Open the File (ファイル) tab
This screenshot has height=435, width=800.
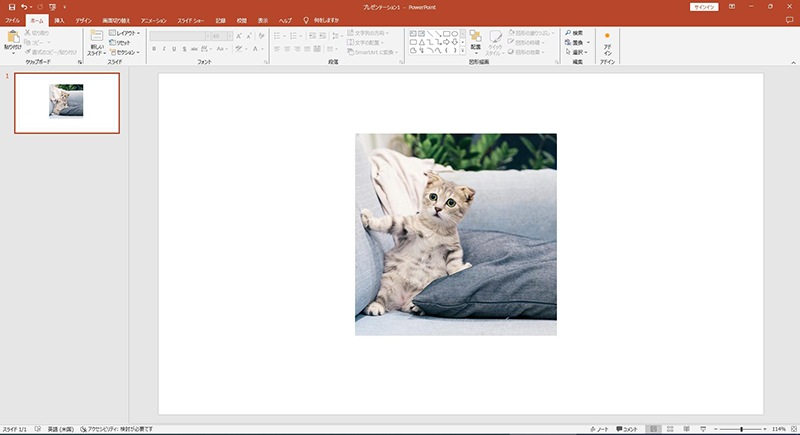click(12, 20)
